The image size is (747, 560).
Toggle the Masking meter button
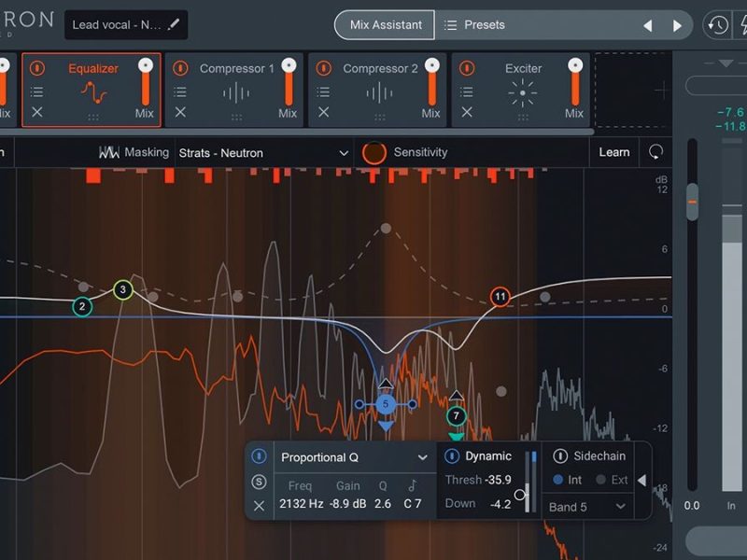(134, 152)
